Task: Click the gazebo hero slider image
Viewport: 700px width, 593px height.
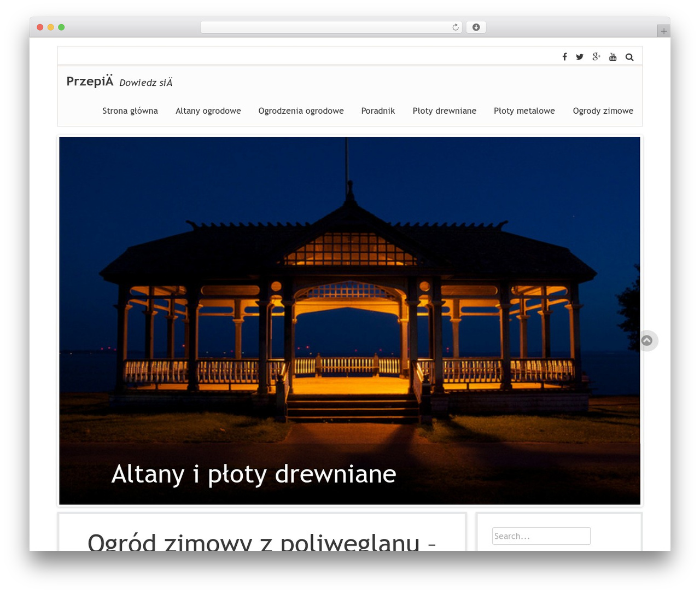Action: click(x=349, y=320)
